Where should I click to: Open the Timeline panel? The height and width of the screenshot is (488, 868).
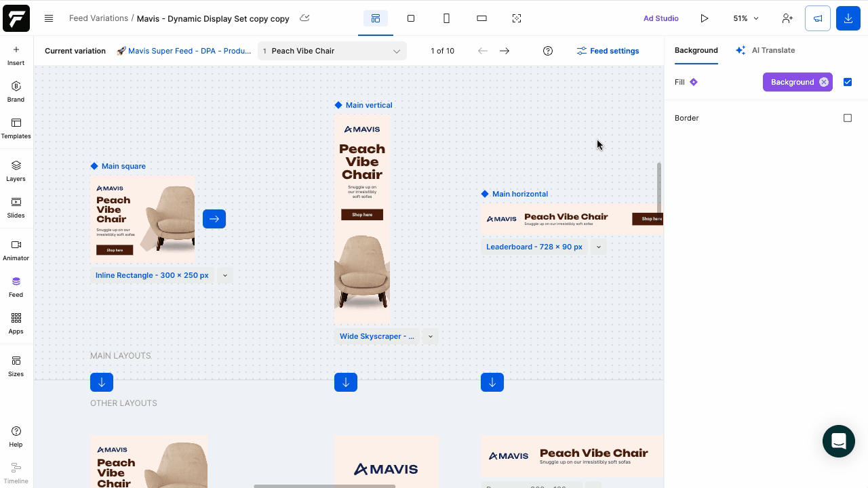[16, 474]
